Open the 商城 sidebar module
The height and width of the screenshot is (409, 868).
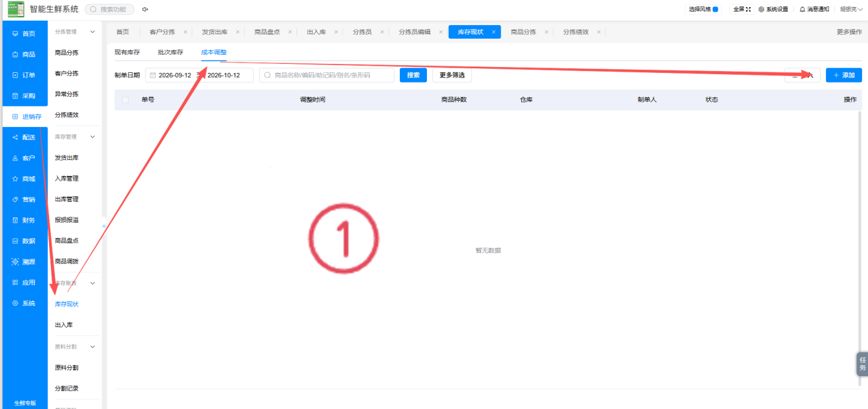coord(24,179)
